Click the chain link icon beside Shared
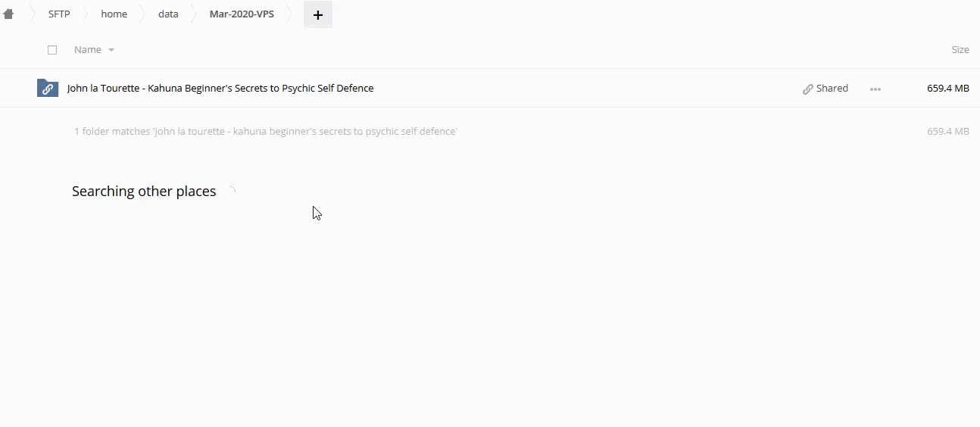Viewport: 980px width, 427px height. tap(807, 89)
